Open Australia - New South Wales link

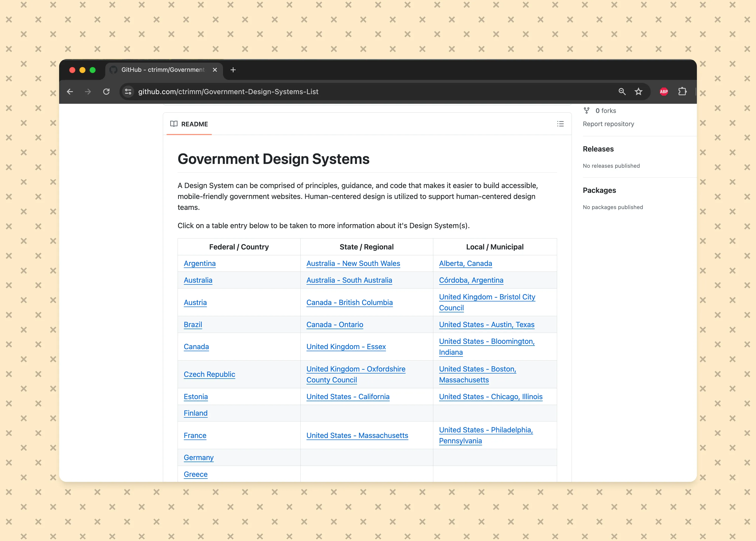pos(353,263)
